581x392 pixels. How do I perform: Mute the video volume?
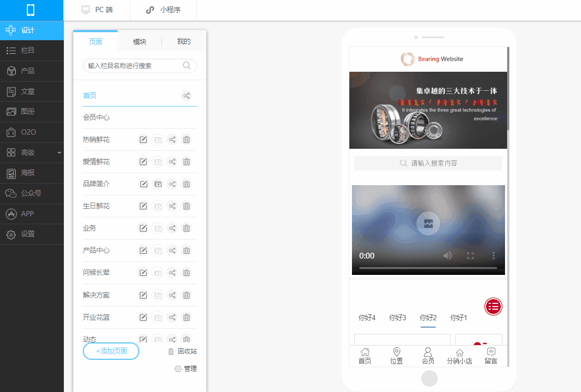coord(447,256)
